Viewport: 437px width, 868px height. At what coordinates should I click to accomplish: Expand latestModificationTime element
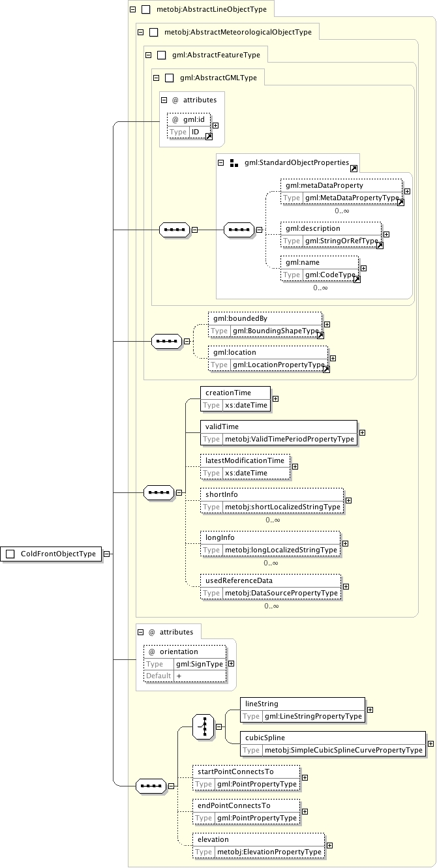point(295,466)
